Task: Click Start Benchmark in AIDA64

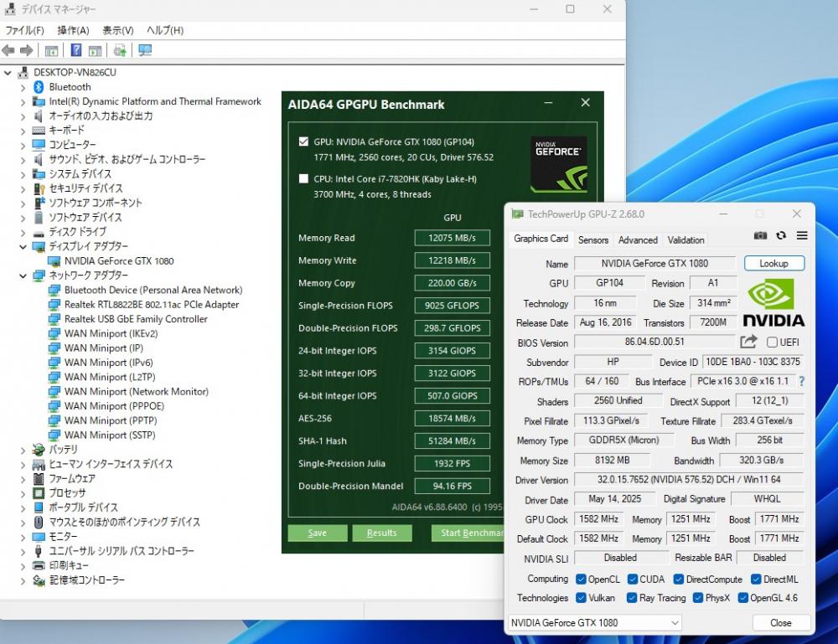Action: pyautogui.click(x=468, y=533)
